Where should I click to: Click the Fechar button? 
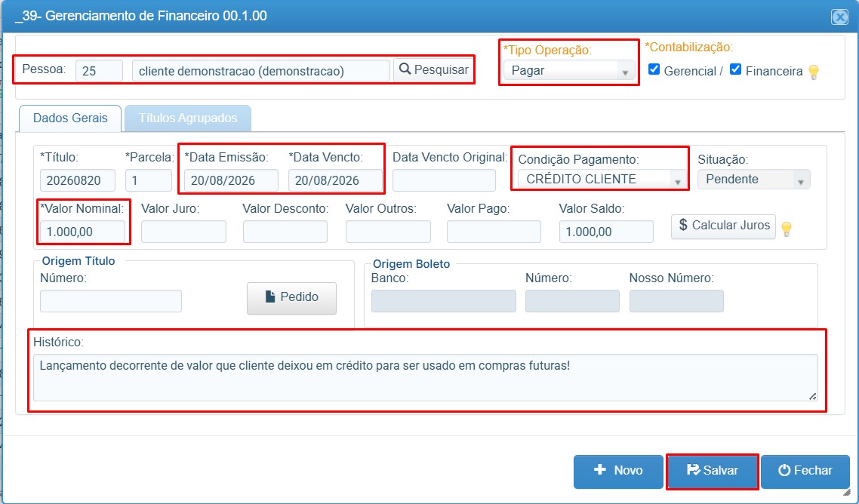(805, 471)
